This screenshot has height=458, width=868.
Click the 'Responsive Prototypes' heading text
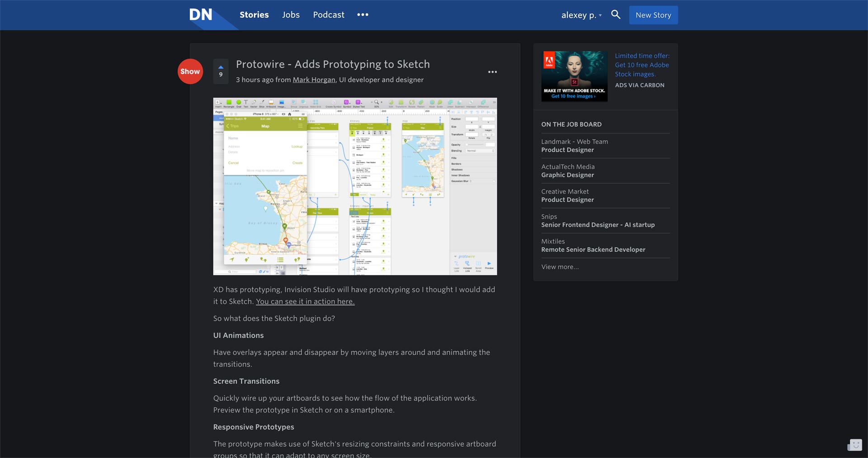pyautogui.click(x=254, y=427)
